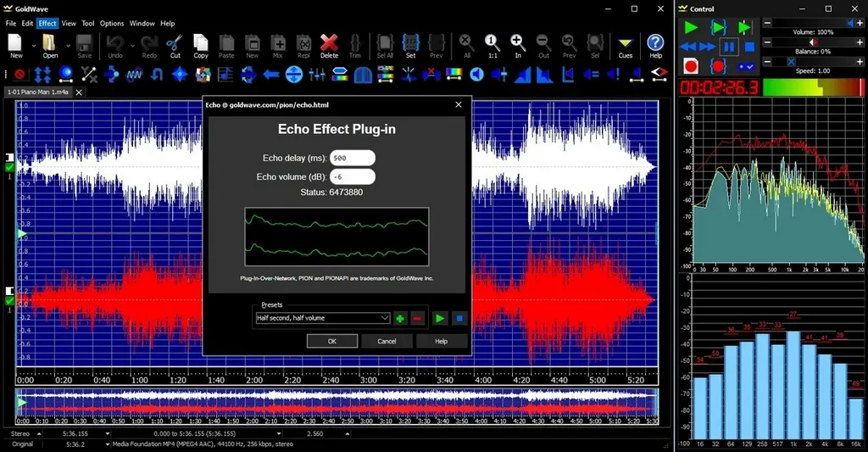
Task: Toggle the top channel green checkmark
Action: click(x=10, y=167)
